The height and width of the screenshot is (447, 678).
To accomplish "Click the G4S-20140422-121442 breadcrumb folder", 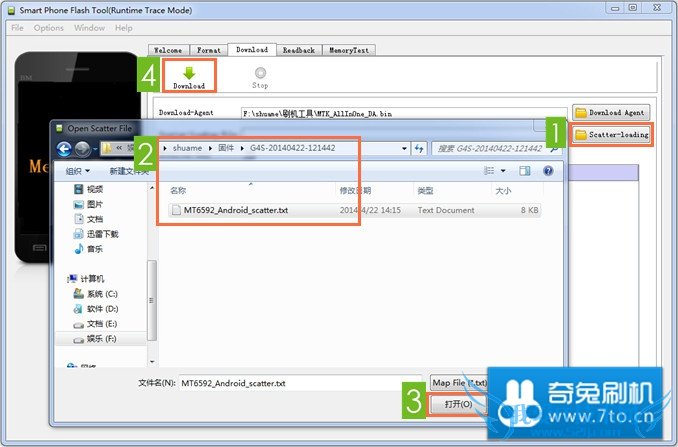I will pyautogui.click(x=292, y=148).
